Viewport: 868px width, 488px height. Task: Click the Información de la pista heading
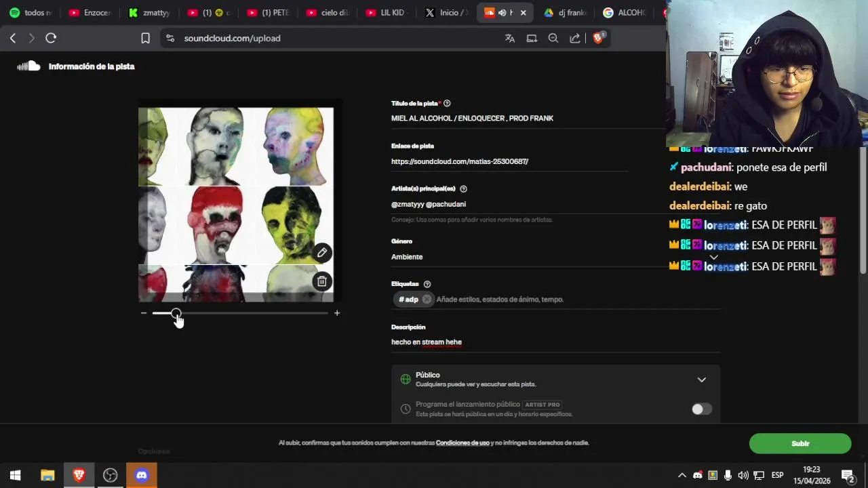(x=92, y=66)
